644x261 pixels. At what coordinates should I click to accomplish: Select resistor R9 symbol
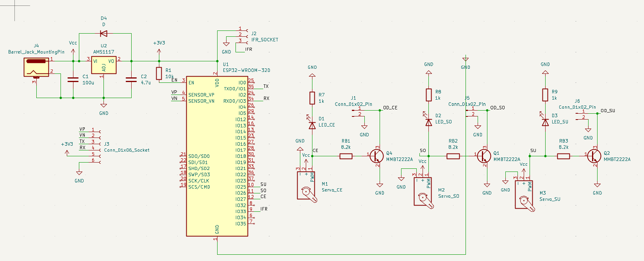click(545, 95)
